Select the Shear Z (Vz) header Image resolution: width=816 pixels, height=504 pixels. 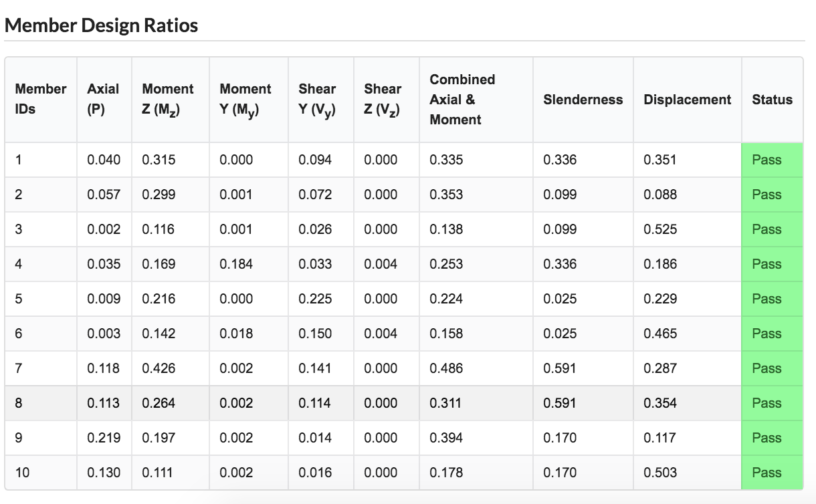coord(386,99)
